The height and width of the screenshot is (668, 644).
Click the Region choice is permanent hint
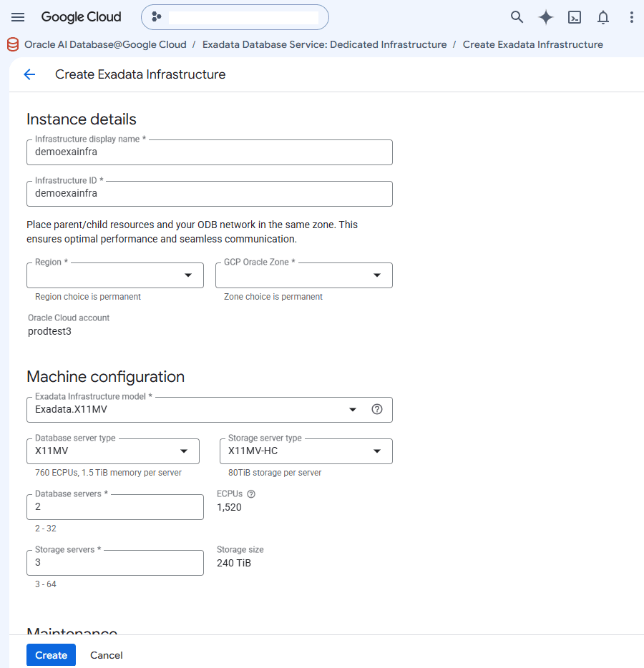[x=88, y=297]
